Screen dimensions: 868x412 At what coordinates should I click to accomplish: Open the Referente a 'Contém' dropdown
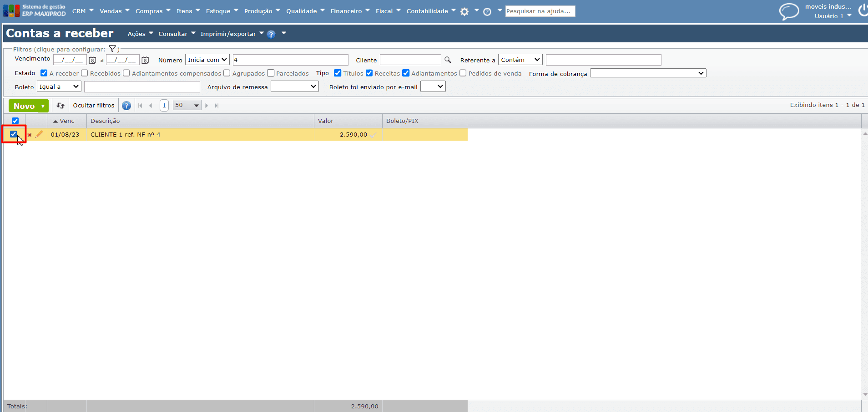[520, 60]
